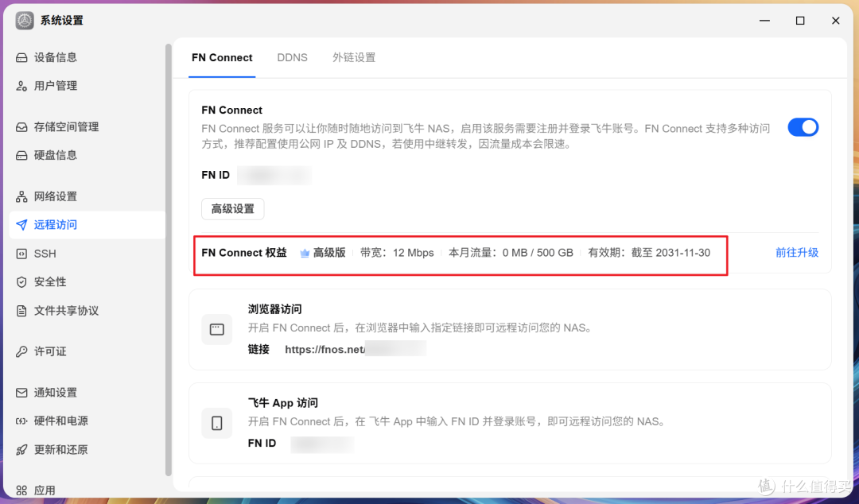Minimize the 系统设置 window
Screen dimensions: 859x504
pyautogui.click(x=765, y=21)
